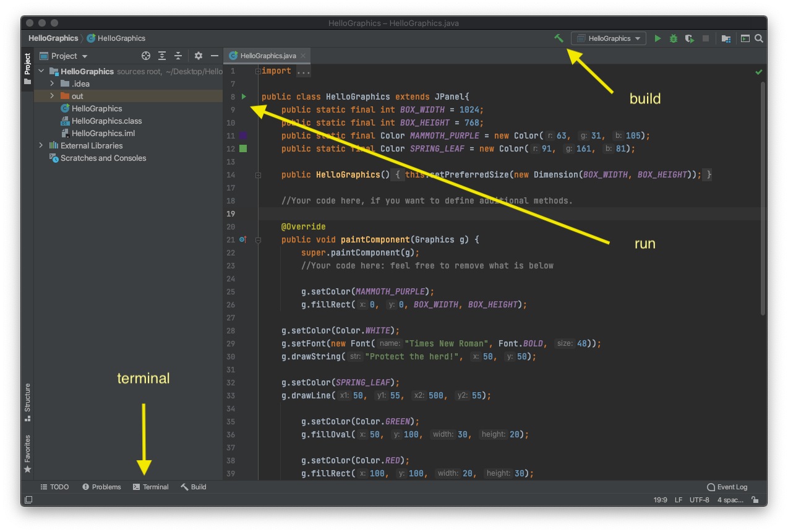788x532 pixels.
Task: Click BOX_WIDTH declaration on line 9
Action: coord(422,110)
